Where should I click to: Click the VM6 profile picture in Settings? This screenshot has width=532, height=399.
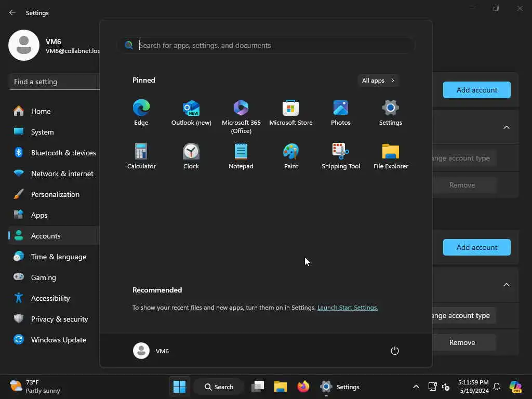pyautogui.click(x=24, y=45)
